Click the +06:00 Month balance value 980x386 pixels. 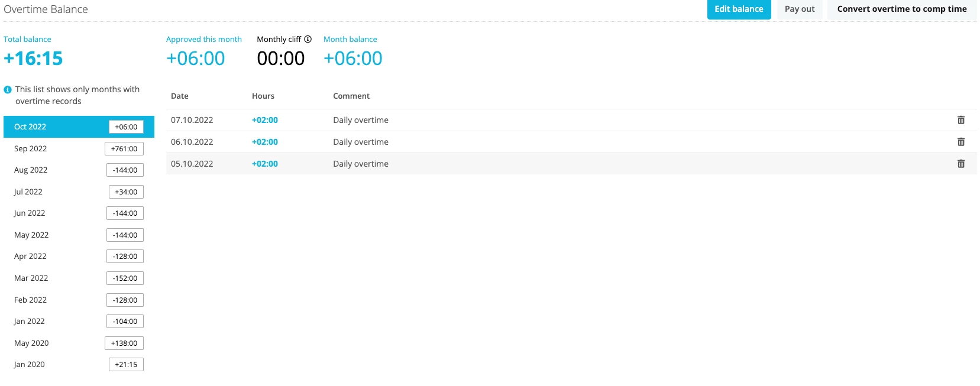click(x=353, y=59)
